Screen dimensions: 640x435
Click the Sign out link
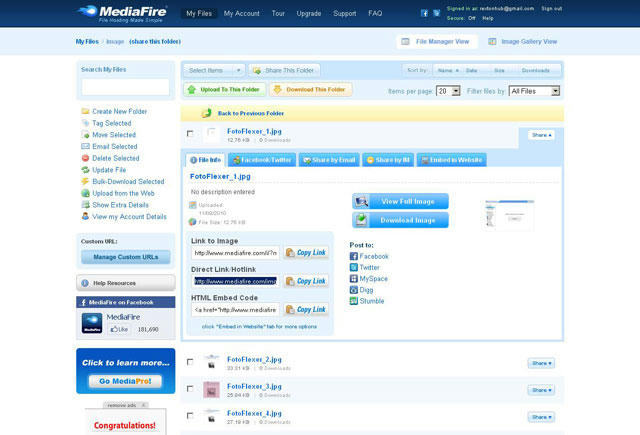point(551,9)
